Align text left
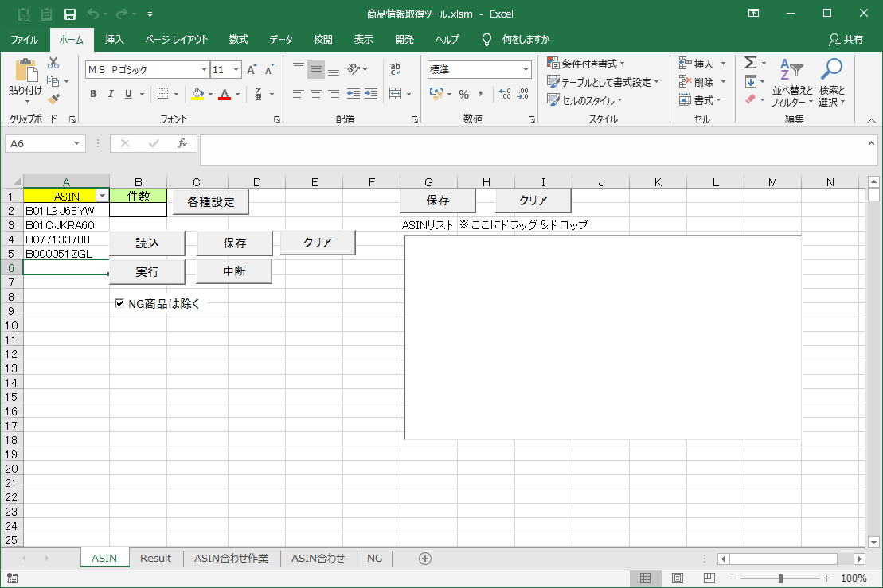 [x=299, y=94]
